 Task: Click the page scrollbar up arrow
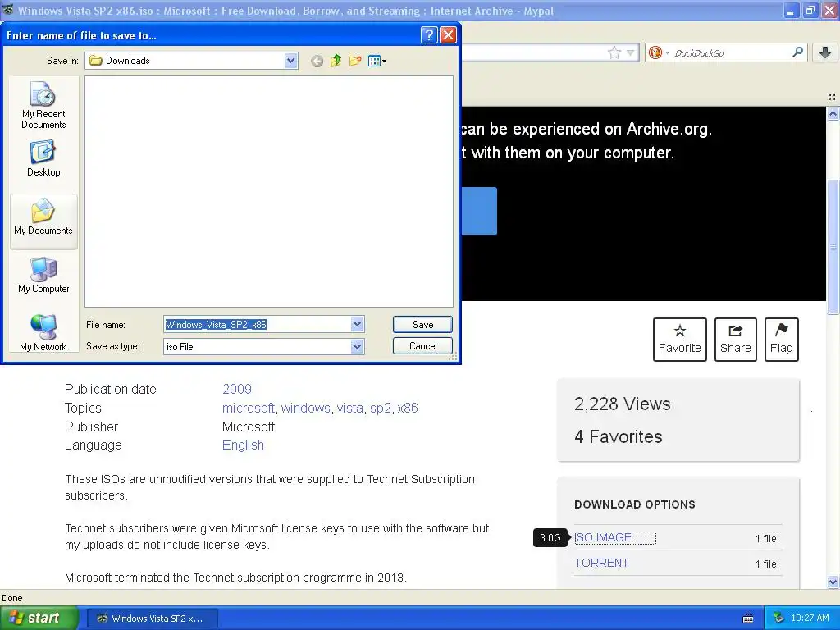pos(833,113)
